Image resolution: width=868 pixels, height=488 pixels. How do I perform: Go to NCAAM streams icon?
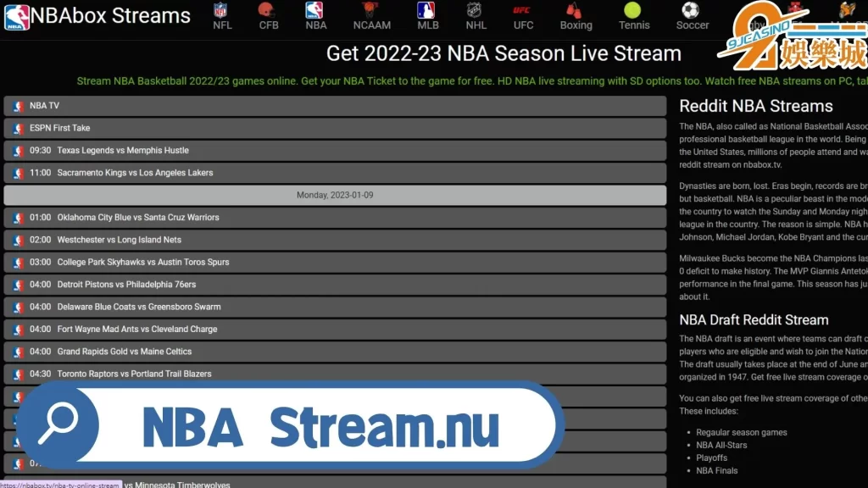pos(370,10)
